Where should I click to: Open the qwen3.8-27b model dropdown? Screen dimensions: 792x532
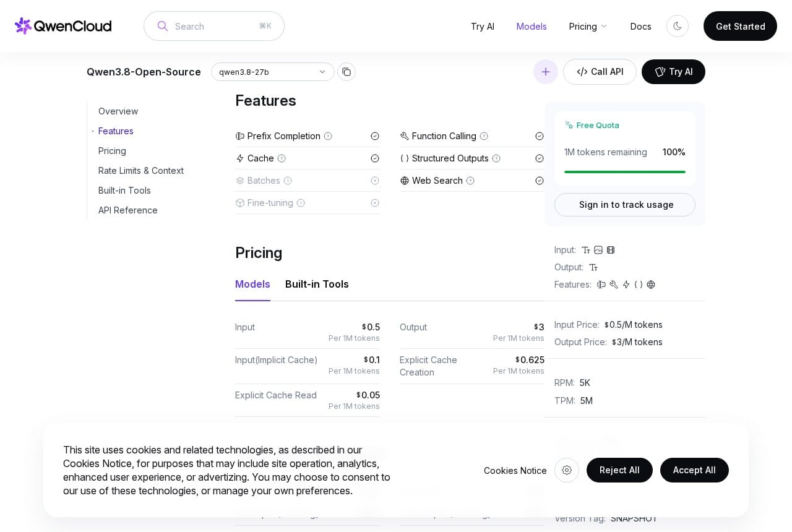point(273,72)
